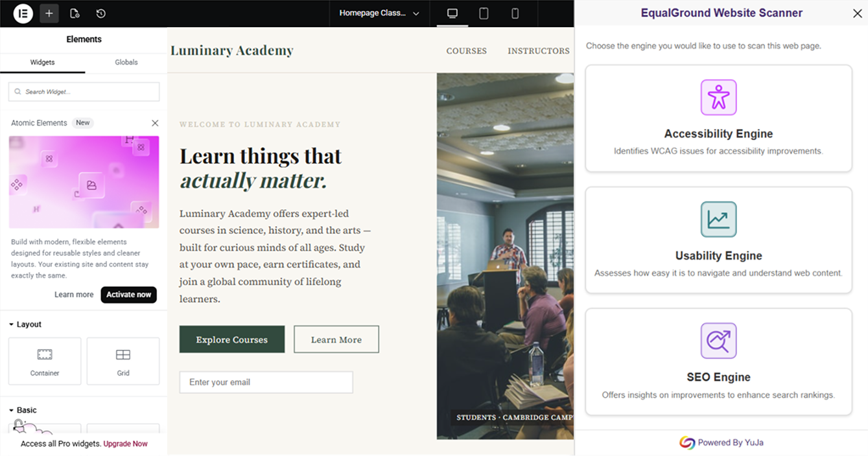Switch to mobile preview mode
Screen dimensions: 868x456
[x=515, y=14]
